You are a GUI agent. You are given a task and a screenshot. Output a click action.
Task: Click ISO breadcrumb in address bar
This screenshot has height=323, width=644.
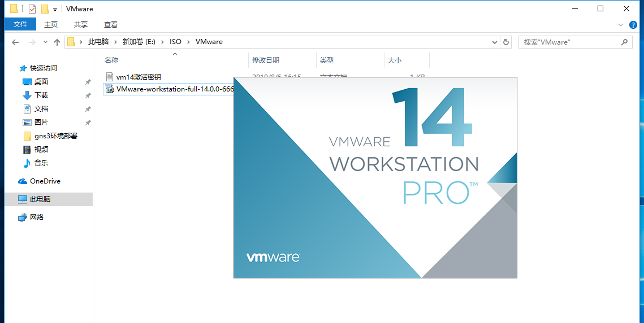175,42
